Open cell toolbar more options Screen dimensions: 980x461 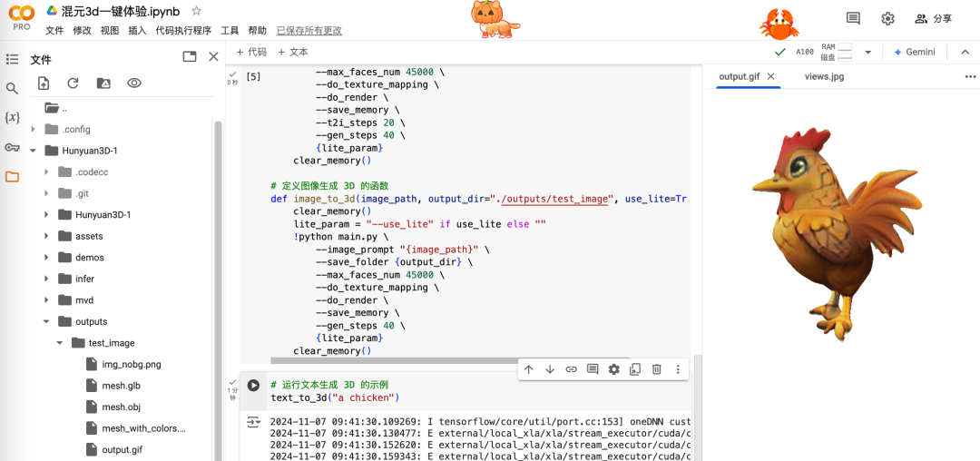(678, 369)
